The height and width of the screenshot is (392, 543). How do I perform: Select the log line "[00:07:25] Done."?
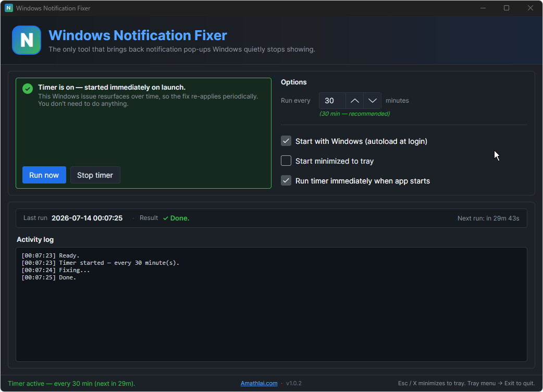click(49, 277)
